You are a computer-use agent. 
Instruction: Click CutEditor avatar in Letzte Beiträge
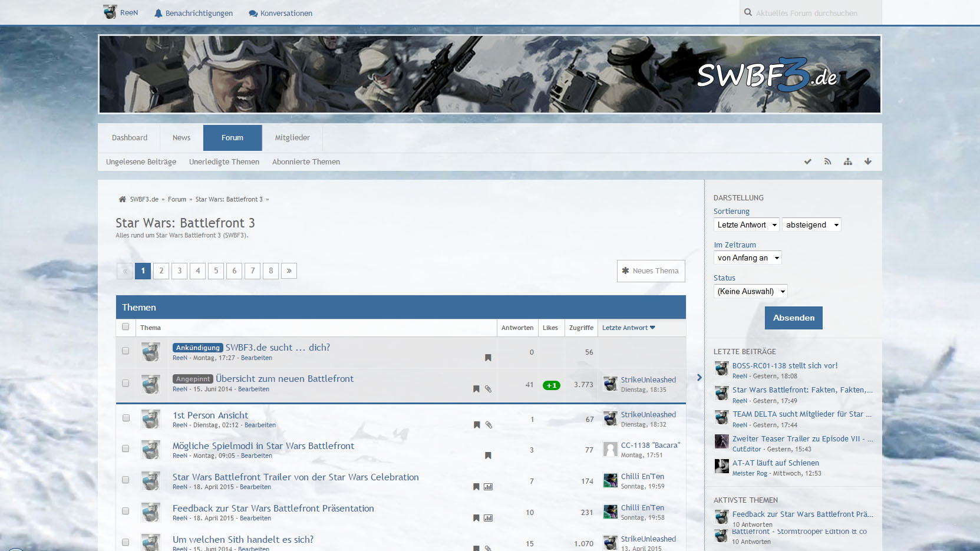[721, 441]
